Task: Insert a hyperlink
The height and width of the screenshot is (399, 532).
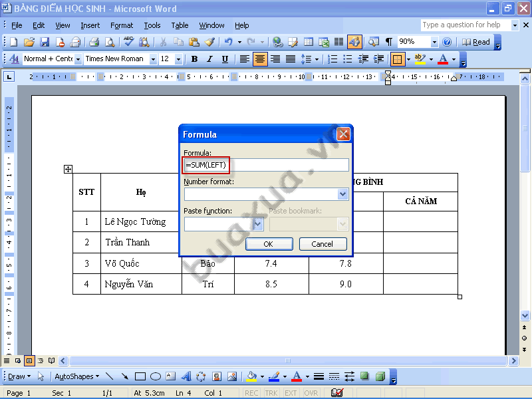Action: pos(278,42)
